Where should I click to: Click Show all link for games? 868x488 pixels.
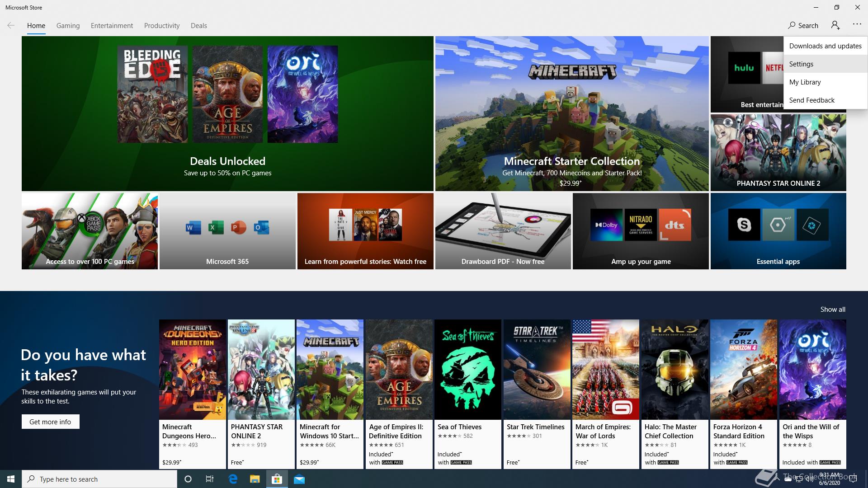(x=833, y=310)
